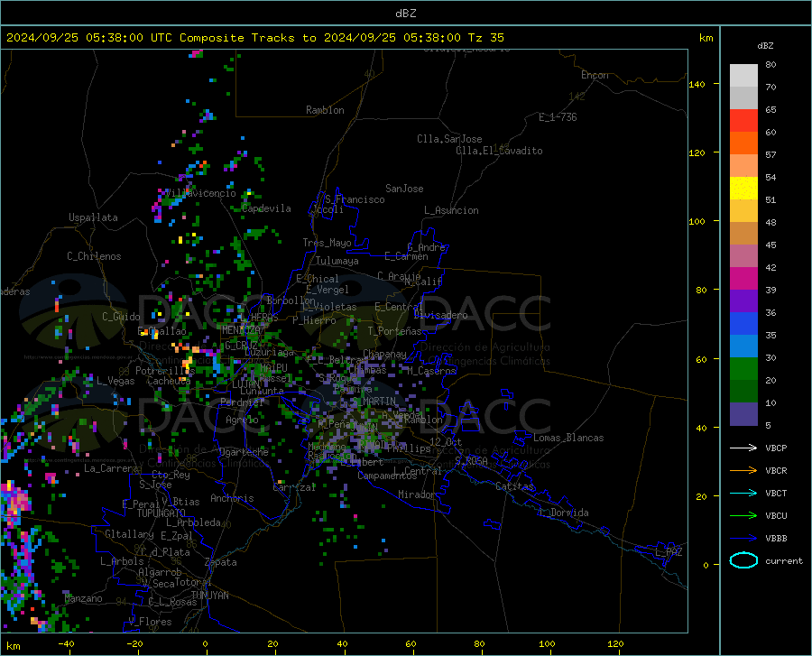This screenshot has height=656, width=812.
Task: Select the light blue 30-35 dBZ swatch
Action: click(743, 346)
